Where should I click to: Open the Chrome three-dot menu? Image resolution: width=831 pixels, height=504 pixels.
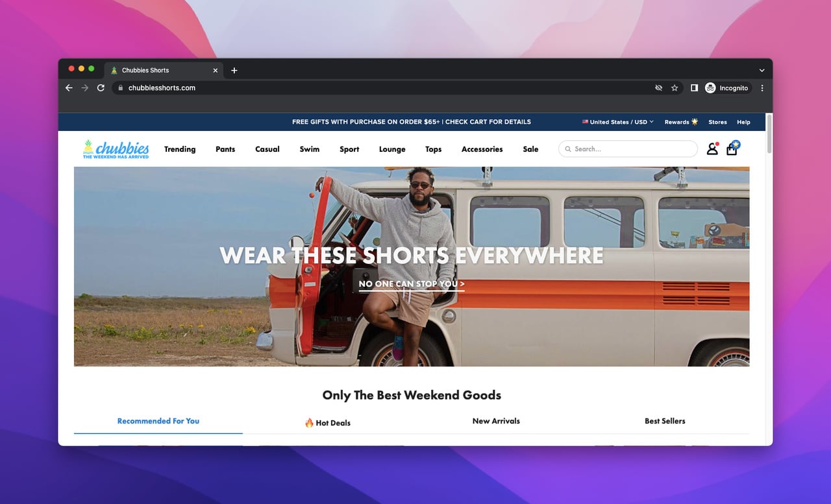[762, 88]
